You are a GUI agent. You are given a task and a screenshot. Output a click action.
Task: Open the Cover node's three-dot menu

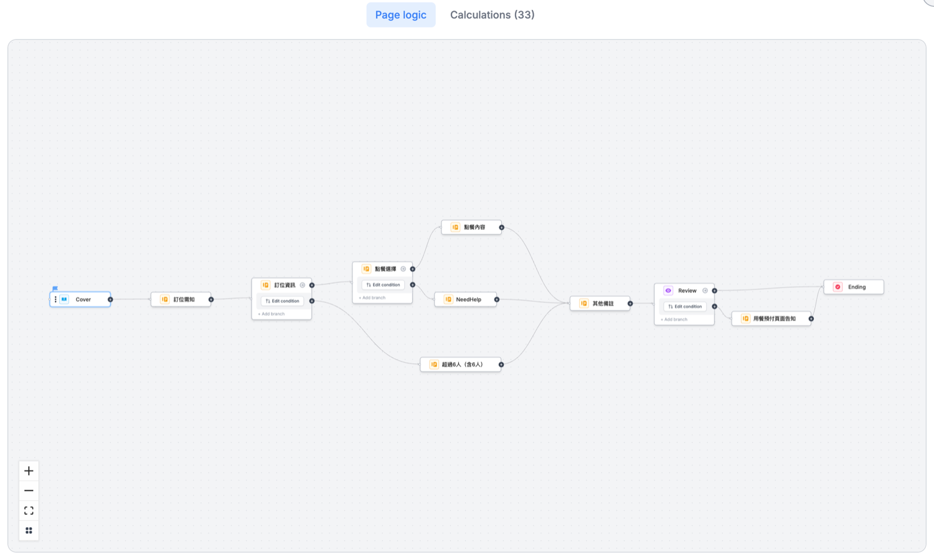pos(55,299)
